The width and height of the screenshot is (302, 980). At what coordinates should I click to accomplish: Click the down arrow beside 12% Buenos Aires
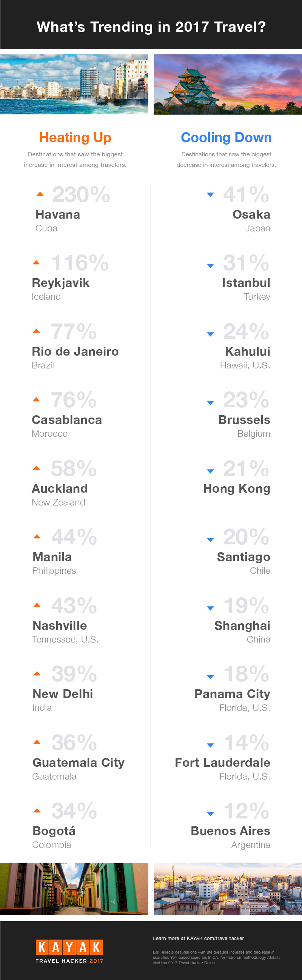coord(210,814)
